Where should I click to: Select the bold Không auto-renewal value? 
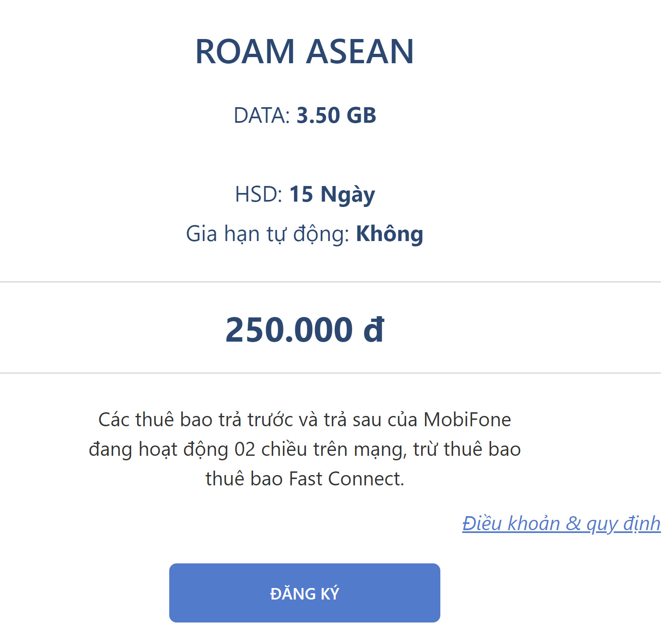[389, 234]
